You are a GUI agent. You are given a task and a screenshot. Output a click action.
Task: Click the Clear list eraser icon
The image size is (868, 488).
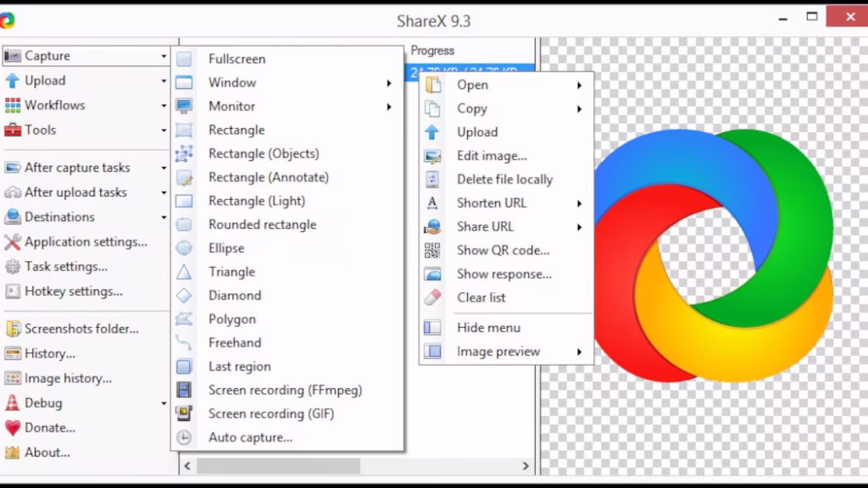pyautogui.click(x=432, y=298)
